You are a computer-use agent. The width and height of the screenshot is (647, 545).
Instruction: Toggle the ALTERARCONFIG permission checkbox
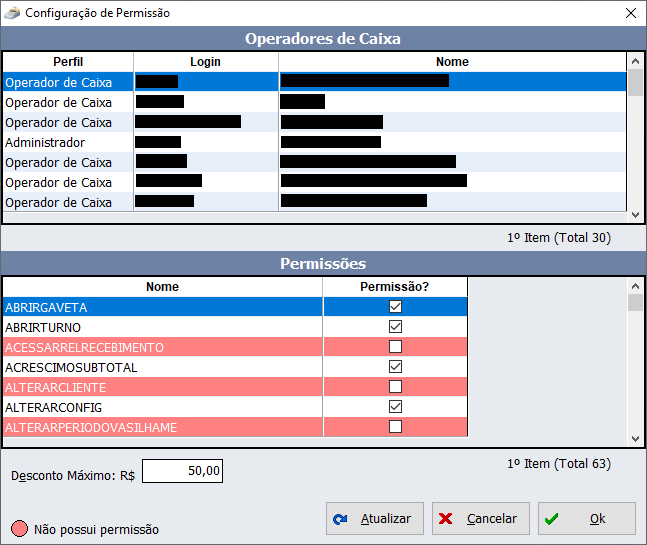pyautogui.click(x=395, y=407)
